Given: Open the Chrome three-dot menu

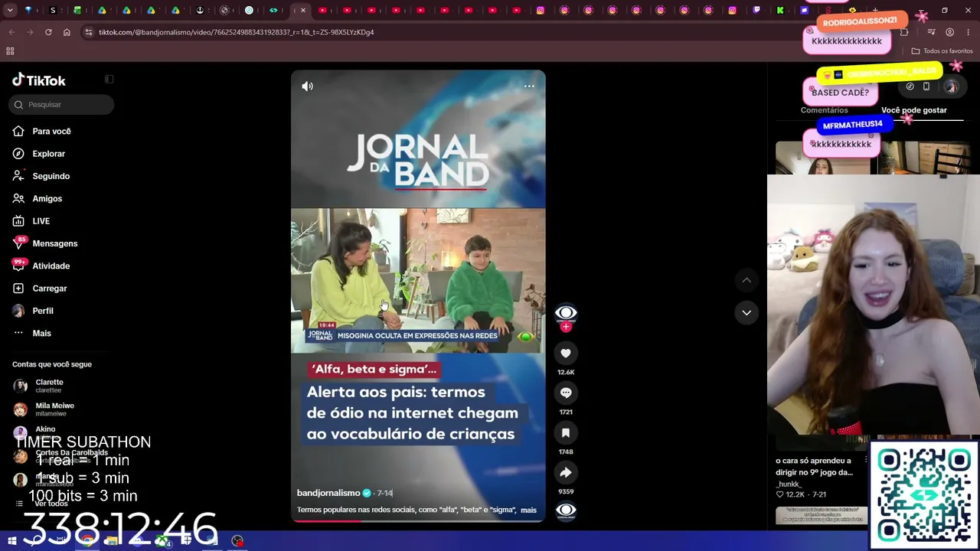Looking at the screenshot, I should pyautogui.click(x=968, y=32).
